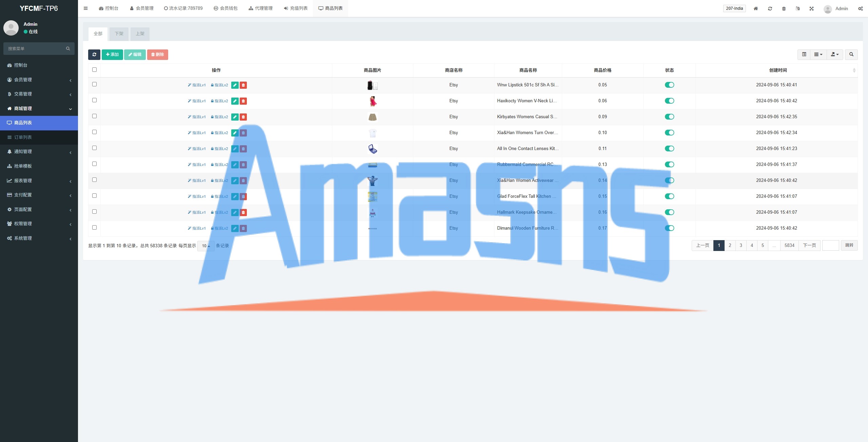The width and height of the screenshot is (868, 442).
Task: Open the 流水记录:789789 top tab
Action: point(183,8)
